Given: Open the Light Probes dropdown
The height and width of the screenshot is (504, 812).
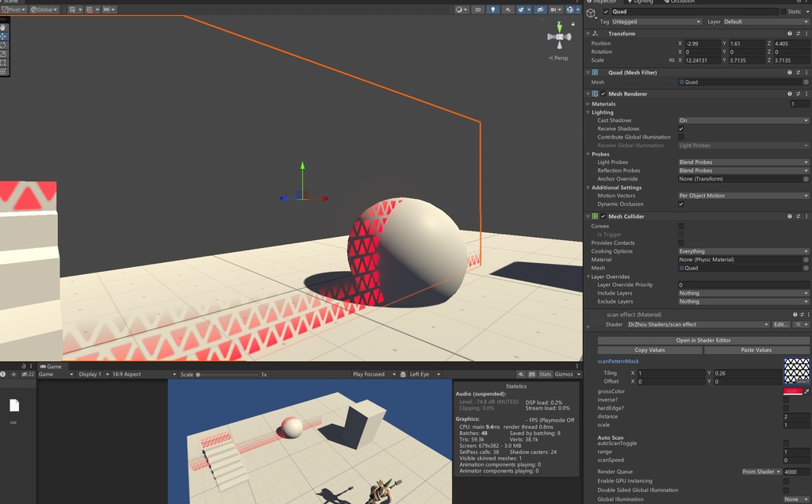Looking at the screenshot, I should 744,162.
